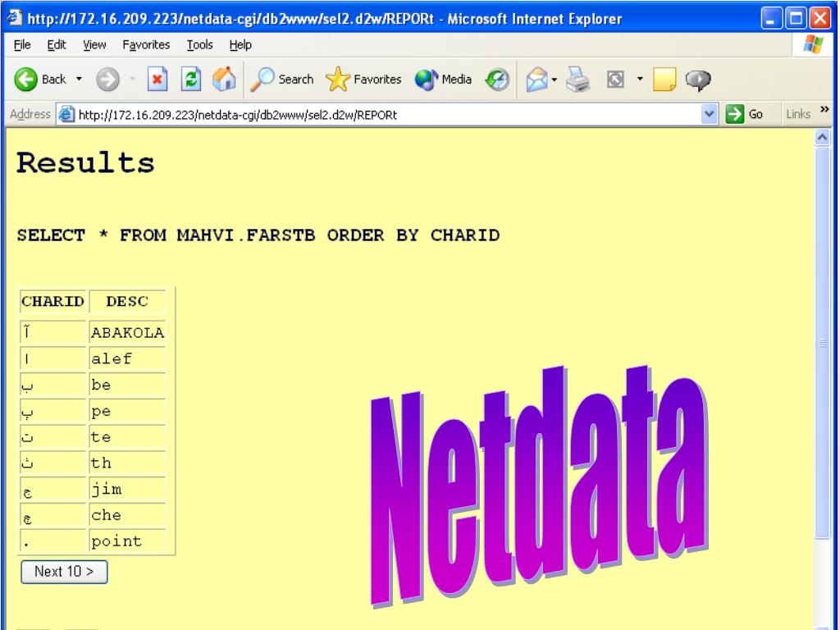
Task: Click the vertical scrollbar up arrow
Action: pyautogui.click(x=822, y=138)
